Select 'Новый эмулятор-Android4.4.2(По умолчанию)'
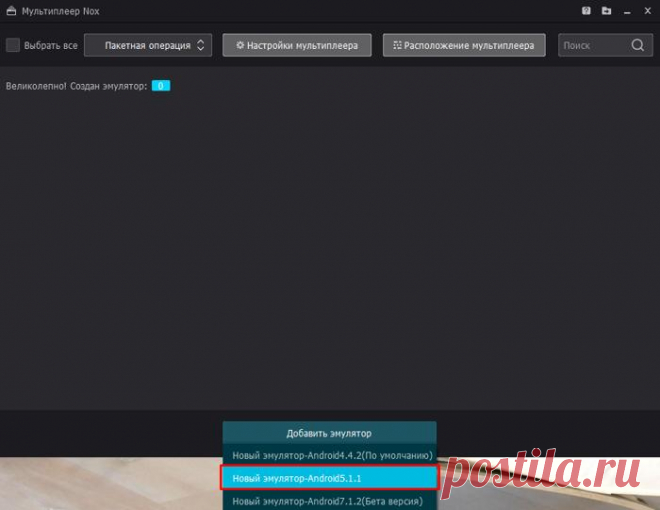This screenshot has width=660, height=510. click(330, 455)
